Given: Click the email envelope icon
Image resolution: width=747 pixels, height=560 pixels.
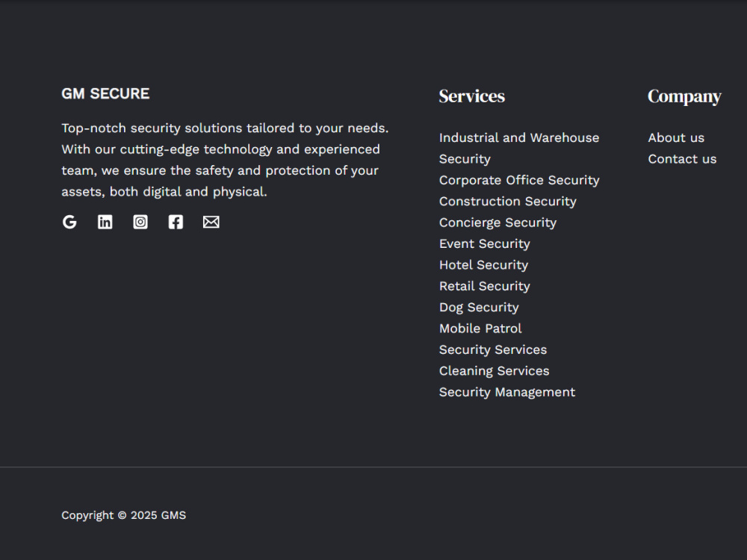Looking at the screenshot, I should [211, 222].
